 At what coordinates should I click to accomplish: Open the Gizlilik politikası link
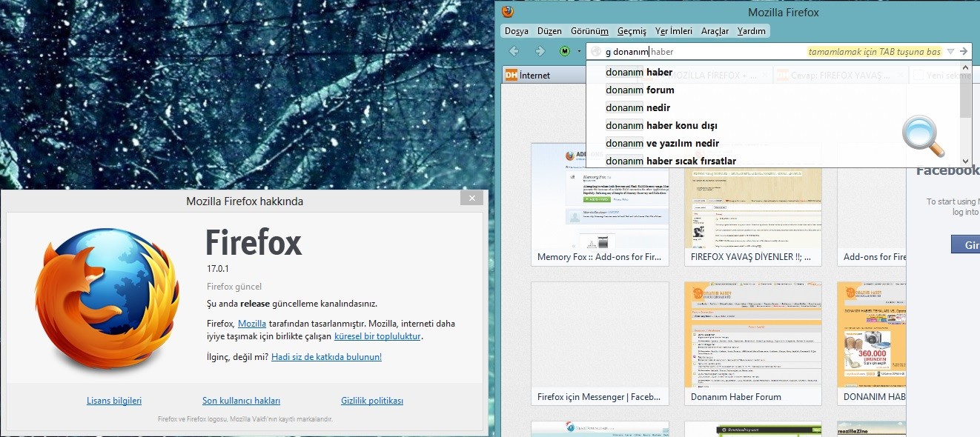click(372, 401)
